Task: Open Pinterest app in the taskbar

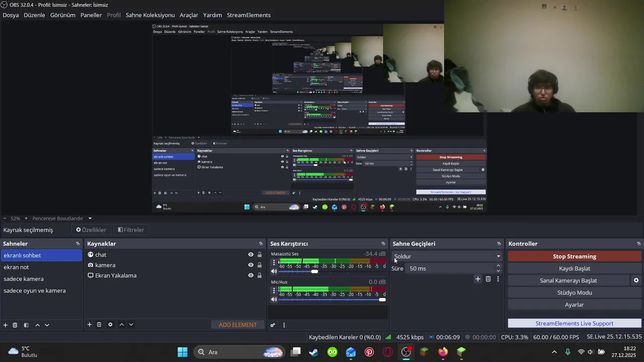Action: 369,352
